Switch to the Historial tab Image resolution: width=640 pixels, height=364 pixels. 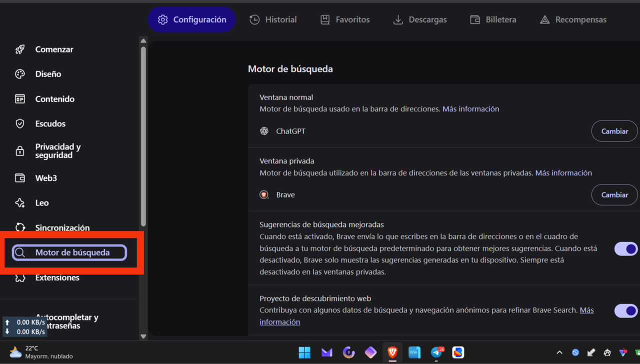(273, 19)
